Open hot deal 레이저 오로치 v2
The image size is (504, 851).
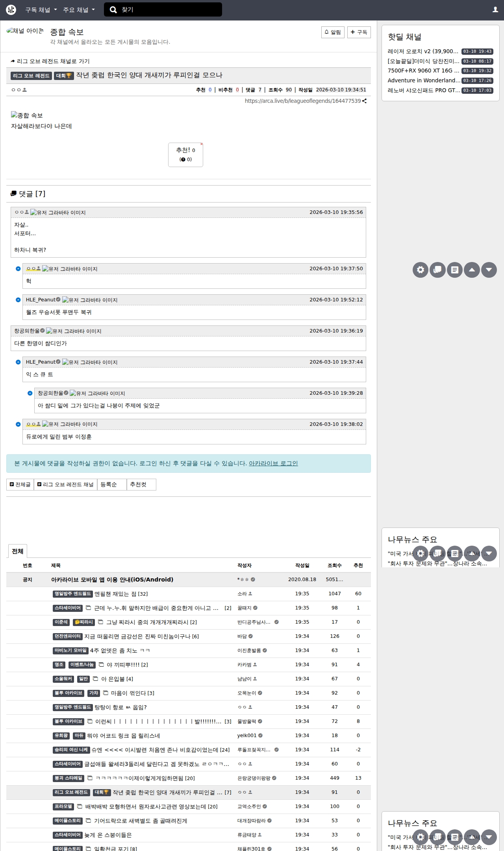click(x=423, y=51)
